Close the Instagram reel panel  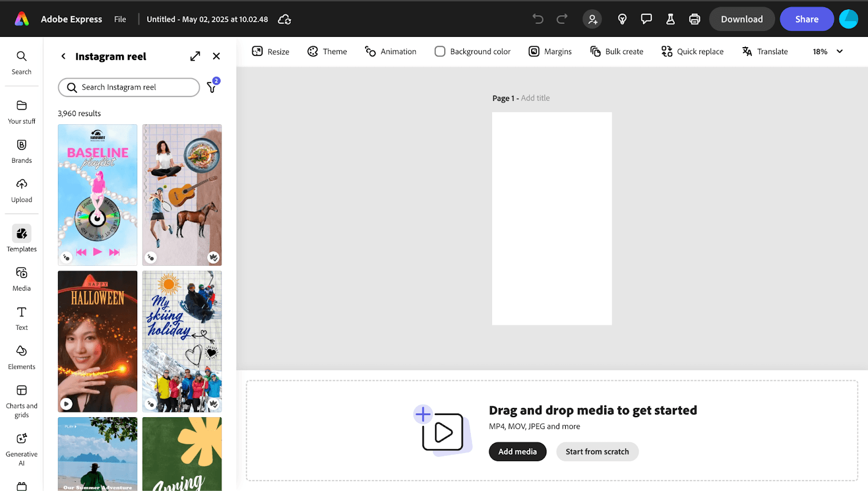(216, 56)
